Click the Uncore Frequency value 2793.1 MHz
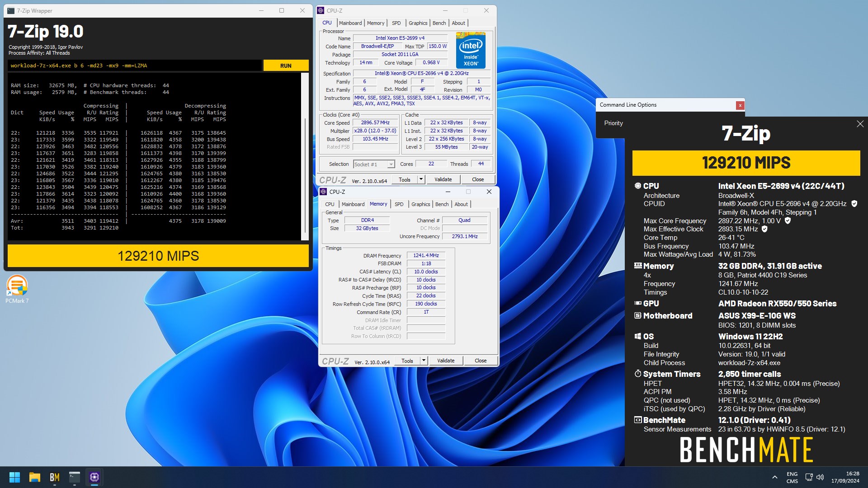Viewport: 868px width, 488px height. (x=465, y=236)
